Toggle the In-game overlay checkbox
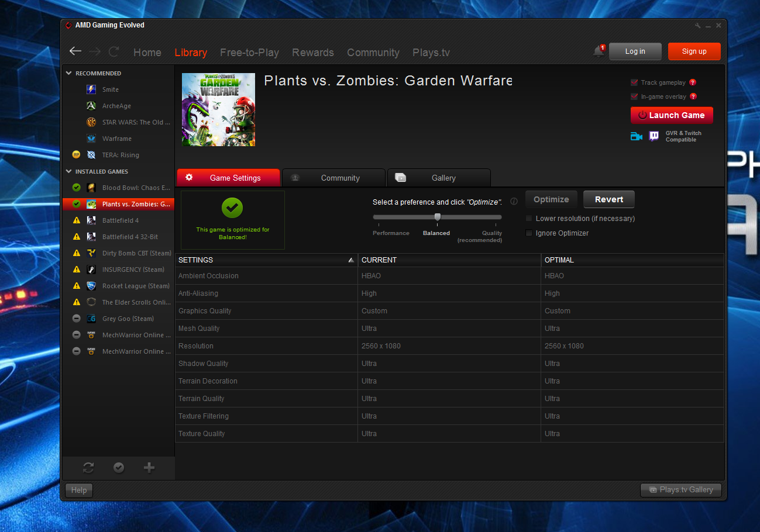The image size is (760, 532). (x=634, y=96)
